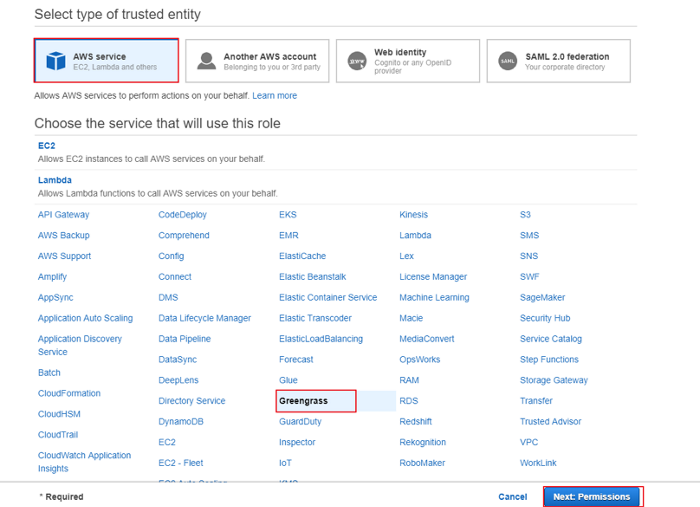Select CodeDeploy service

[x=183, y=215]
